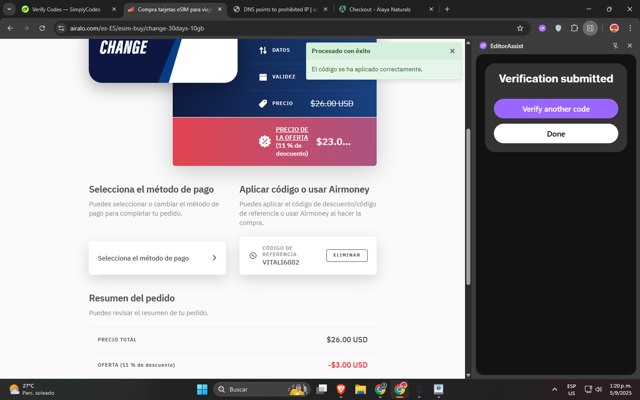Pin the EditorAssist side panel
Viewport: 640px width, 400px height.
coord(615,46)
